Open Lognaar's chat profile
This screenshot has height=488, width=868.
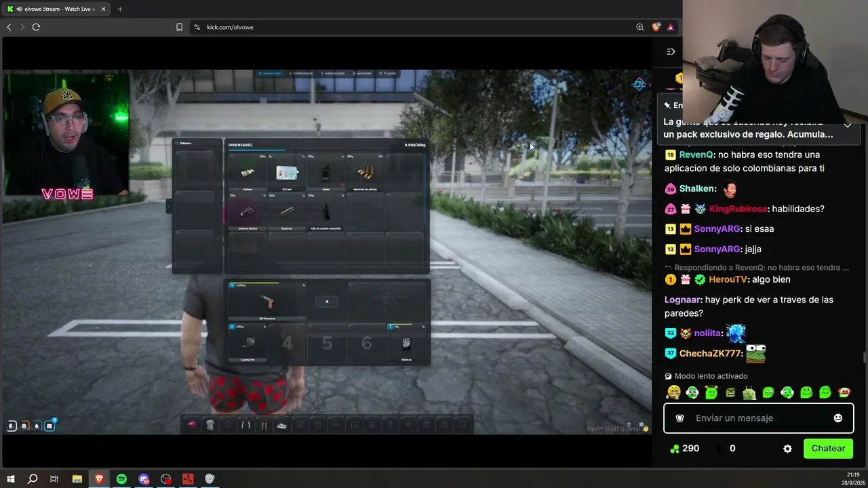[x=682, y=300]
